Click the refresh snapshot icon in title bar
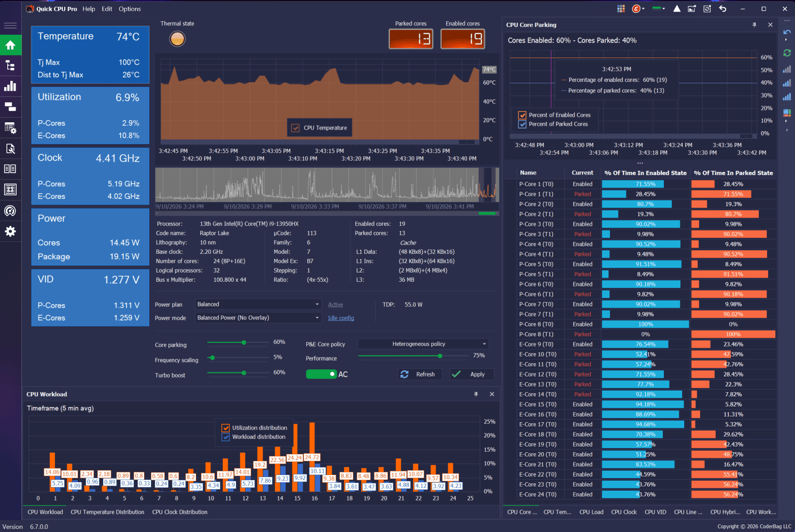The width and height of the screenshot is (795, 532). coord(707,9)
